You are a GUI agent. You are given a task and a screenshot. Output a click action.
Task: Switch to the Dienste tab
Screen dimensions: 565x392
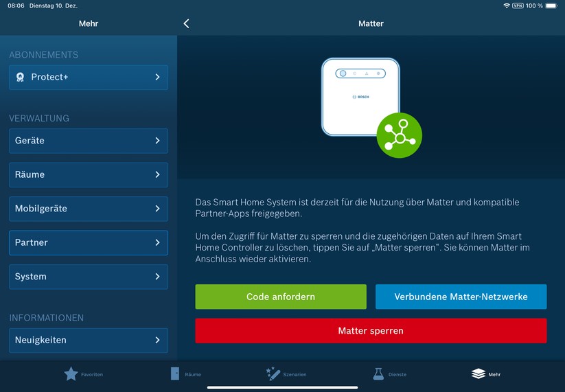389,374
